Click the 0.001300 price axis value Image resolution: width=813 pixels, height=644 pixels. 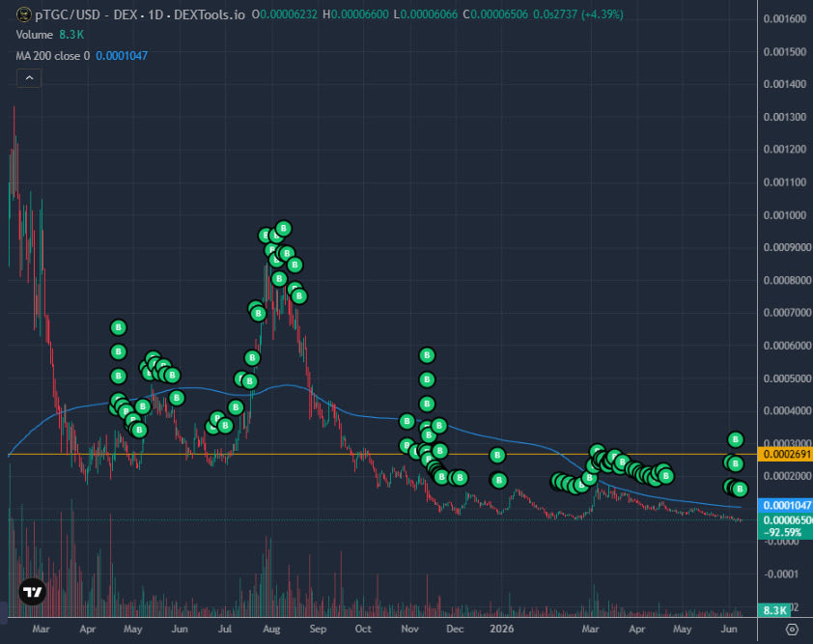785,117
